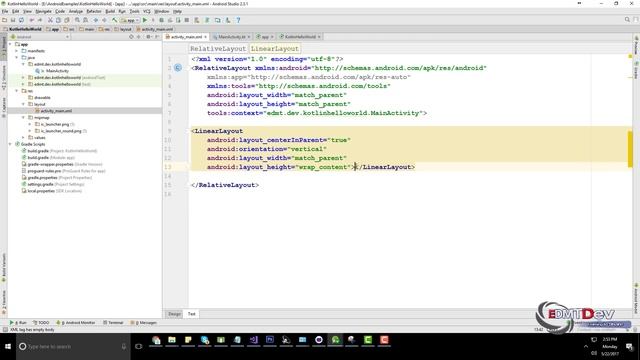Expand the values folder
Image resolution: width=640 pixels, height=360 pixels.
(23, 138)
